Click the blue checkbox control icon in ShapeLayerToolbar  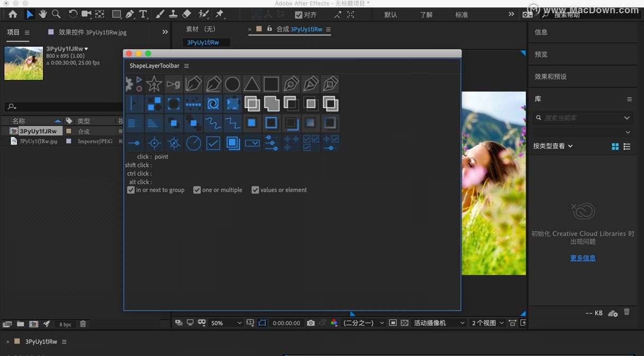(213, 143)
